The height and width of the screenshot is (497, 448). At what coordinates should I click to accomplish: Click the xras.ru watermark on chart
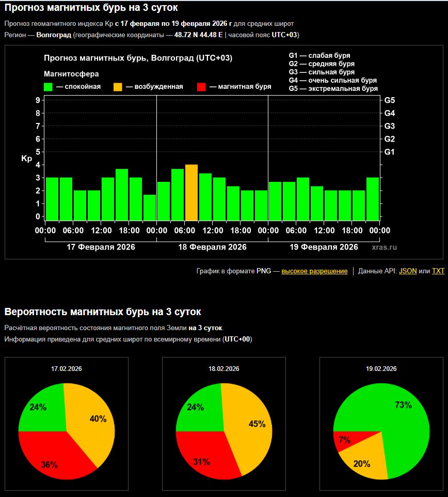(x=384, y=247)
